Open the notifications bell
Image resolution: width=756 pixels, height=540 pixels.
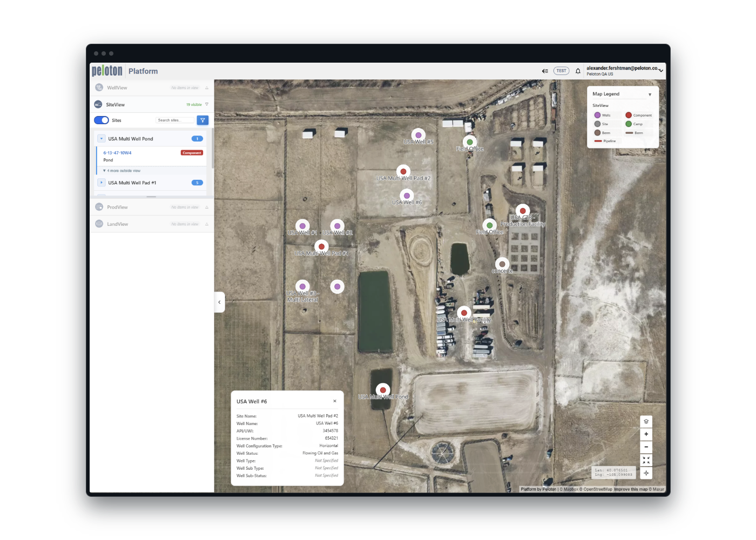[578, 71]
